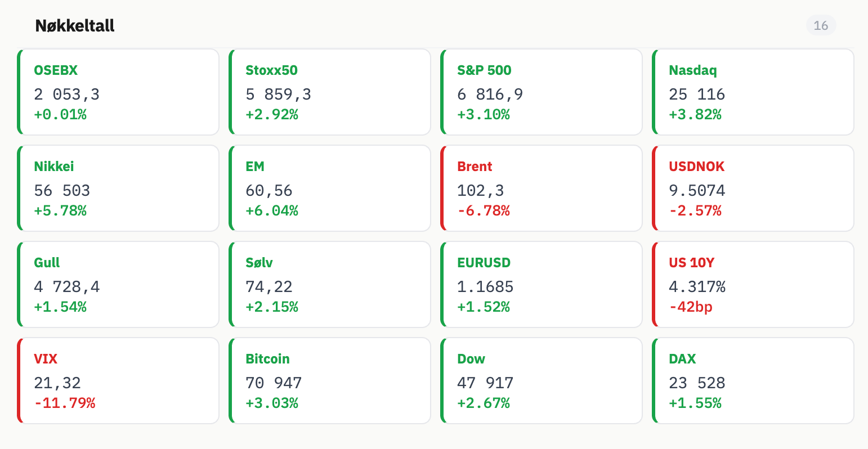
Task: Click the Dow index card
Action: (542, 381)
